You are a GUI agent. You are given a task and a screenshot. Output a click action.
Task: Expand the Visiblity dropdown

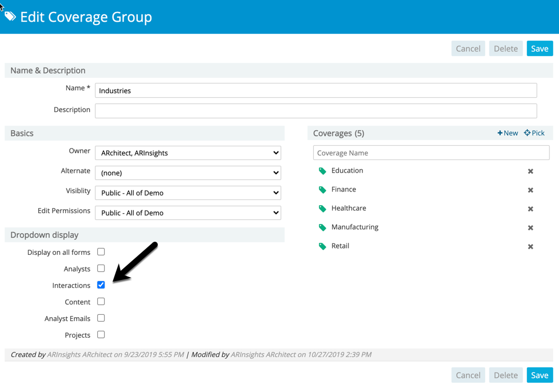click(188, 193)
